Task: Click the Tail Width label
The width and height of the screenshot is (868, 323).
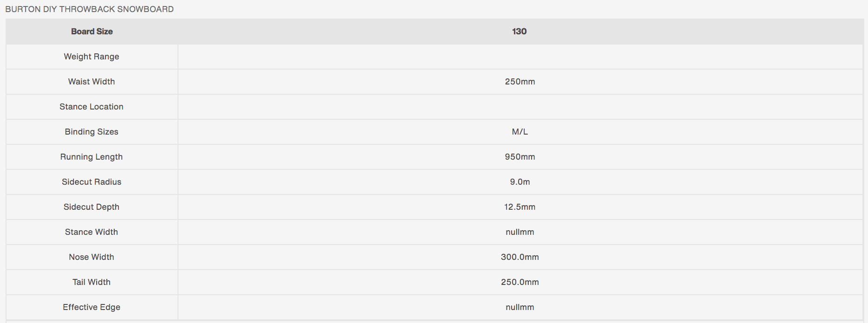Action: pyautogui.click(x=92, y=282)
